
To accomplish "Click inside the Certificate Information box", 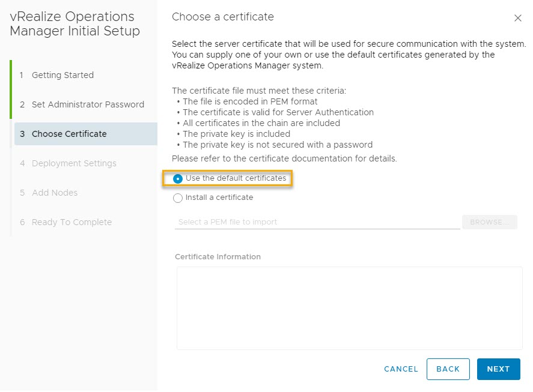I will point(349,307).
